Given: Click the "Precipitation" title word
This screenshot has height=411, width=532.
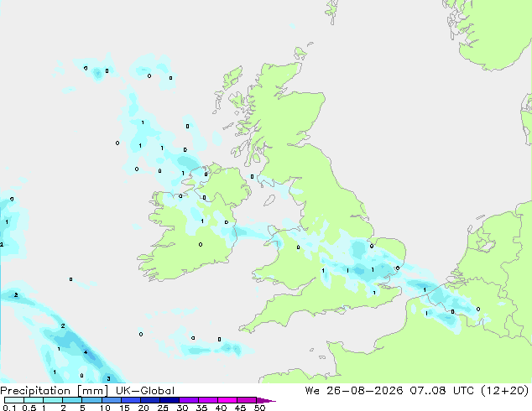Looking at the screenshot, I should click(x=35, y=391).
